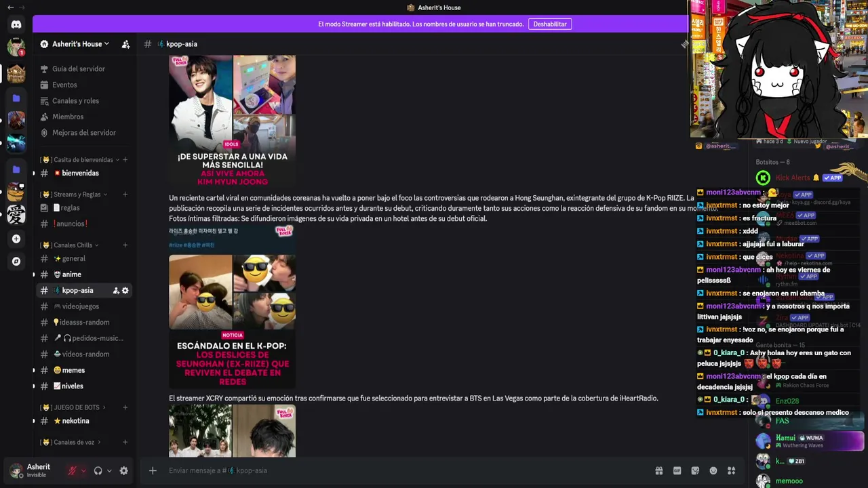Open the Kick Alerts bot profile
Image resolution: width=868 pixels, height=488 pixels.
coord(809,178)
